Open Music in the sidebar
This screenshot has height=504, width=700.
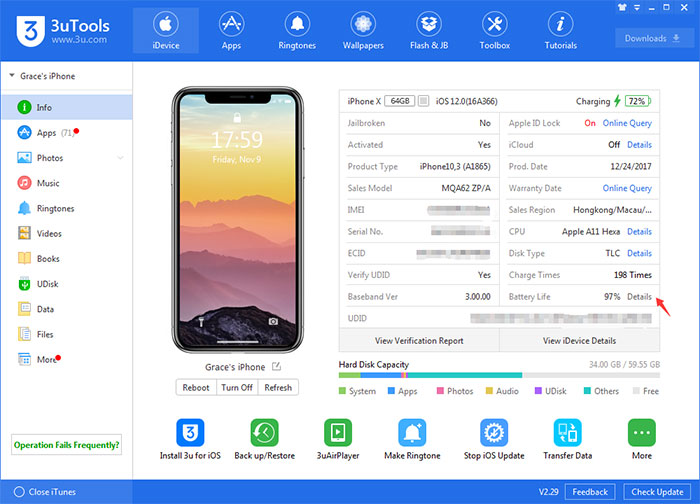point(67,183)
